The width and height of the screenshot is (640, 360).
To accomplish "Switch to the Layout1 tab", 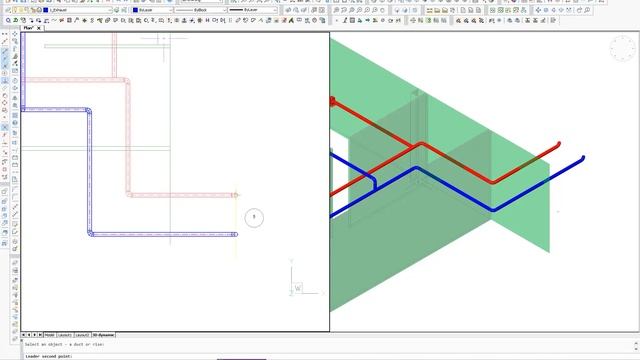I will (x=64, y=335).
